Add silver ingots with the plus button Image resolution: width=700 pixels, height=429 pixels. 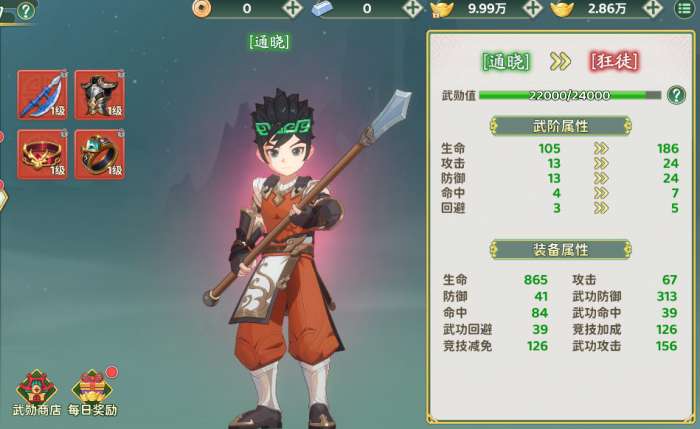412,8
